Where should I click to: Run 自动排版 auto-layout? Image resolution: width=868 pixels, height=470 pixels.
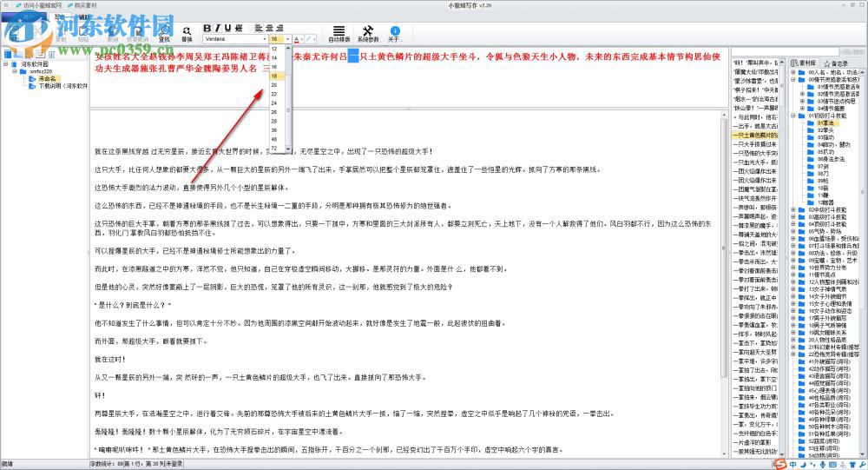click(x=339, y=34)
